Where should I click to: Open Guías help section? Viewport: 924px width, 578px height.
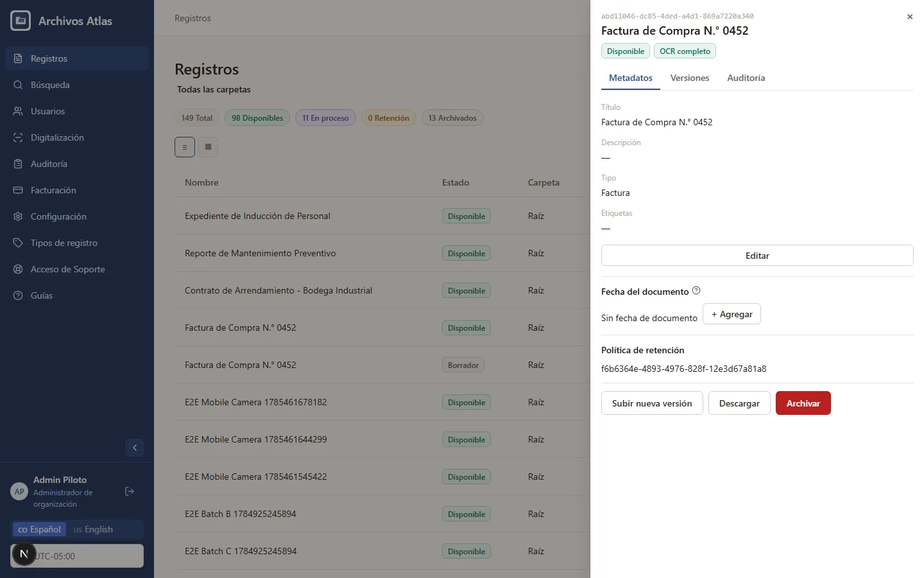click(x=77, y=295)
